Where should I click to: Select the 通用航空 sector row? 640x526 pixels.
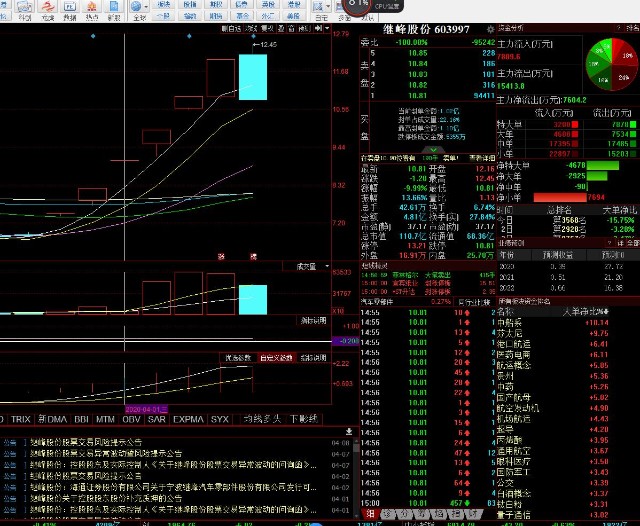click(553, 451)
